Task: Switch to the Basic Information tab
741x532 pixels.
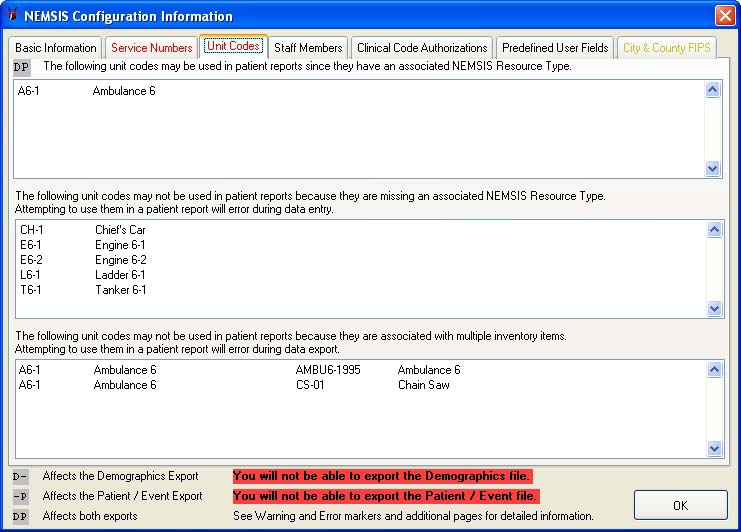Action: [x=55, y=48]
